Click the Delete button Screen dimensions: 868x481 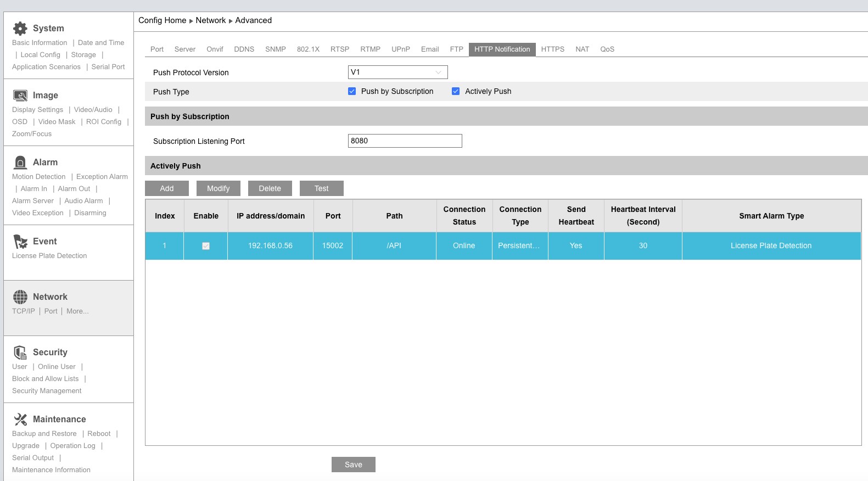[x=270, y=188]
